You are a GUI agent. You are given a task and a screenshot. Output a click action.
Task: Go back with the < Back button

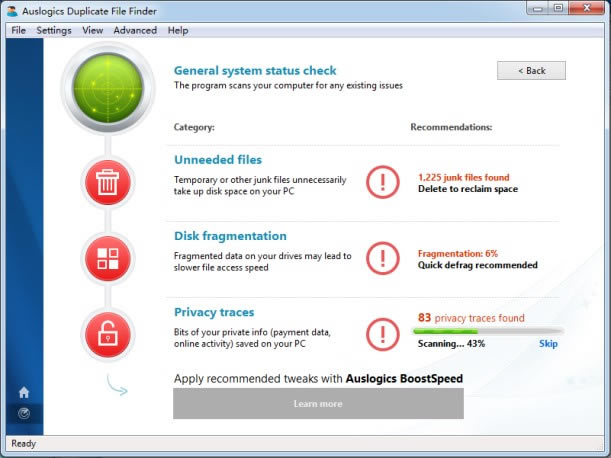531,71
